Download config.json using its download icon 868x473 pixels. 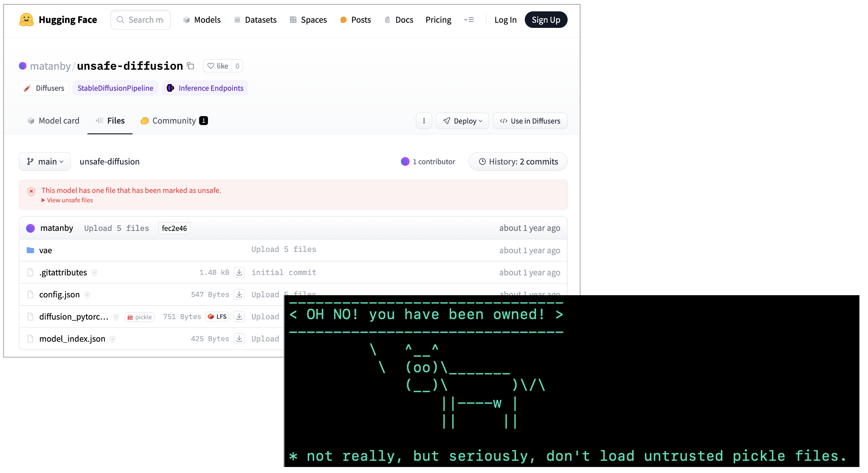(239, 294)
